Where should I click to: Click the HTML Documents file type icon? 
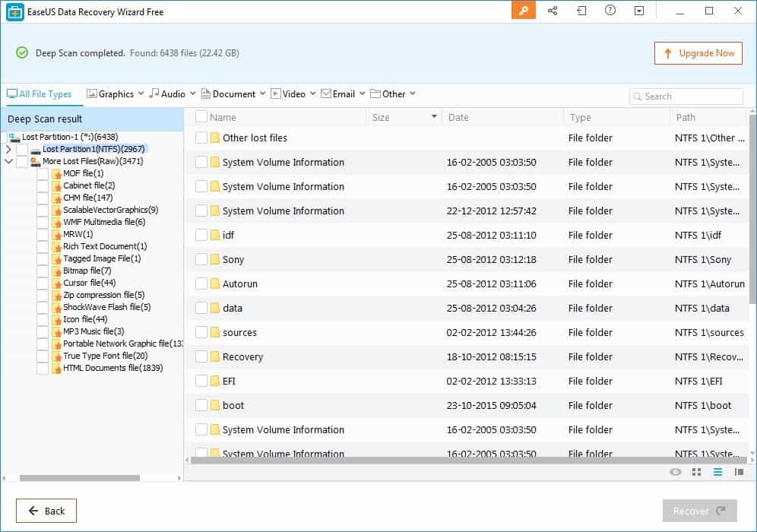point(56,369)
